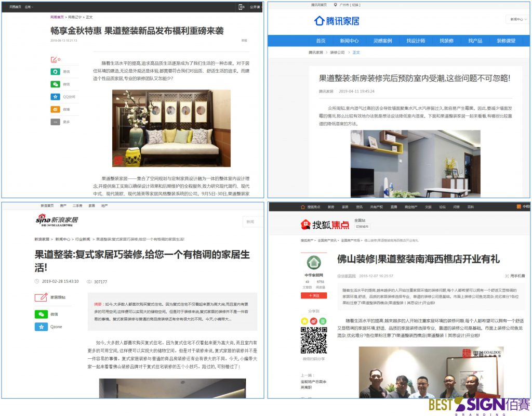The width and height of the screenshot is (532, 416).
Task: Click the 新闻 search box on Sina page
Action: coord(253,222)
